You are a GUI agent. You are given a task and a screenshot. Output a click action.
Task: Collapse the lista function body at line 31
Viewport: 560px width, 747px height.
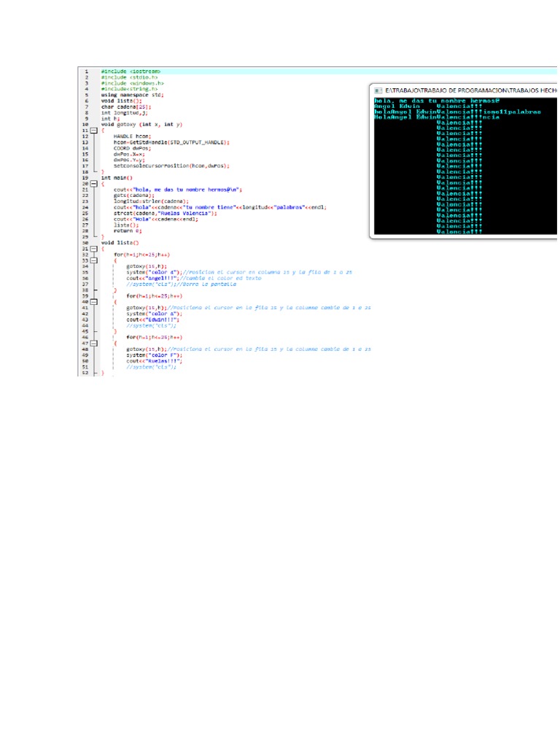93,248
